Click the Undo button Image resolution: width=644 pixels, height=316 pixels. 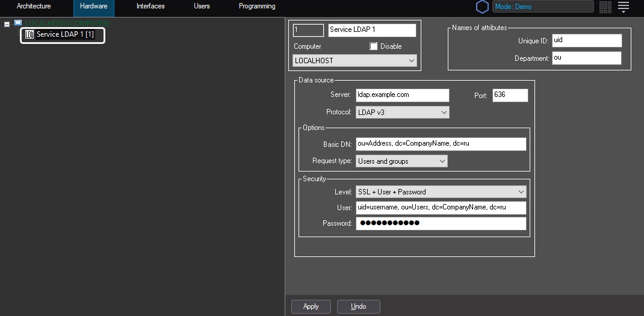point(358,306)
